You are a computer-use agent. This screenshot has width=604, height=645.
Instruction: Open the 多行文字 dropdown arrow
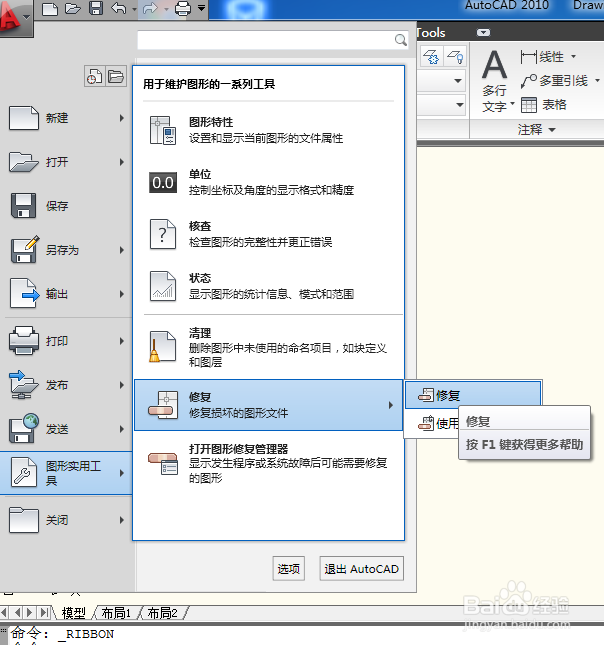point(512,104)
